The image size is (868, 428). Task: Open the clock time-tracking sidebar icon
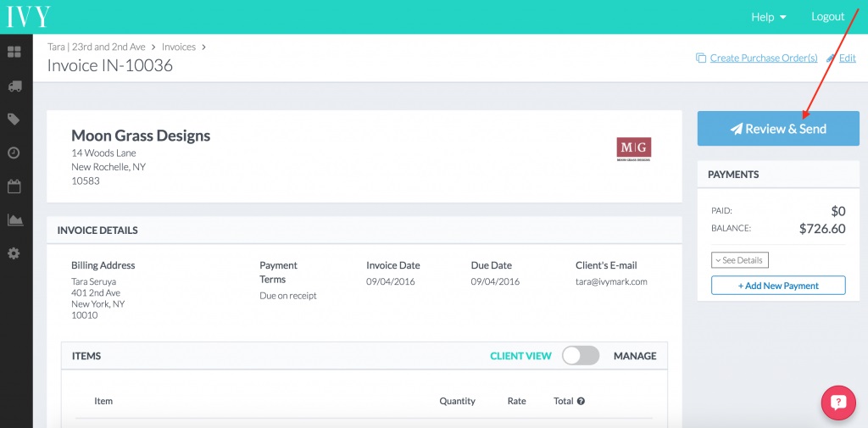[14, 153]
